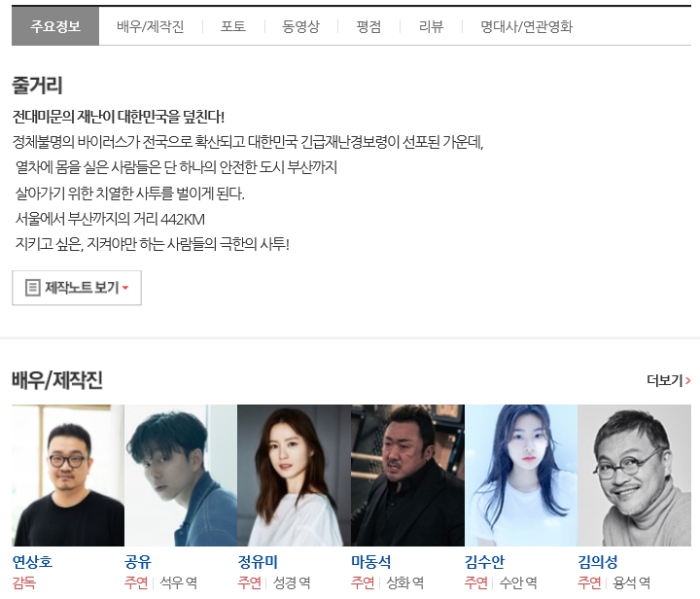The image size is (700, 599).
Task: Click the red arrow next to 더보기
Action: coord(688,381)
